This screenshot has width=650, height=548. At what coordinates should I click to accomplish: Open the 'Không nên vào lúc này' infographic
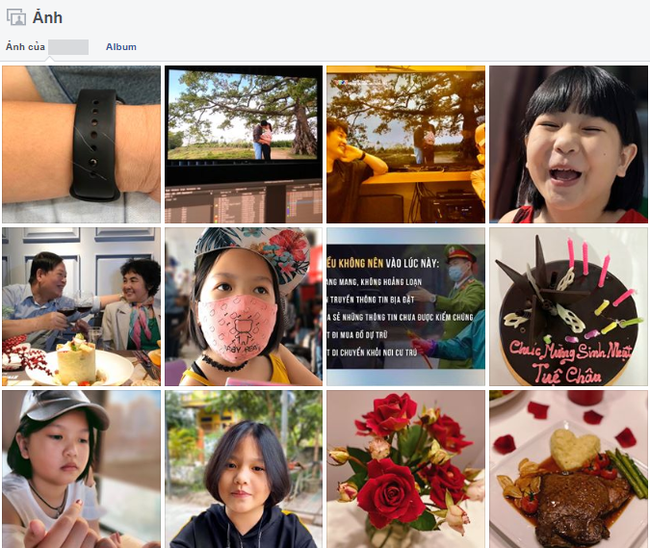406,307
